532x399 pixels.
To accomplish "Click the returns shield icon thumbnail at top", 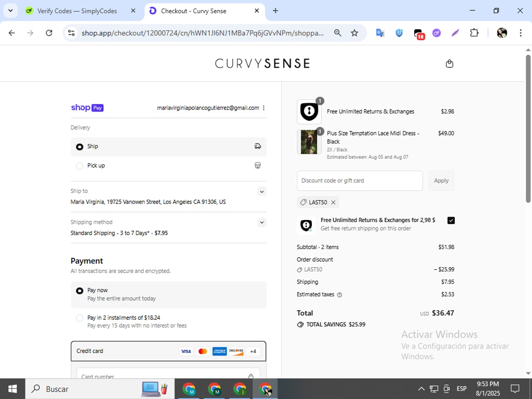I will 309,111.
